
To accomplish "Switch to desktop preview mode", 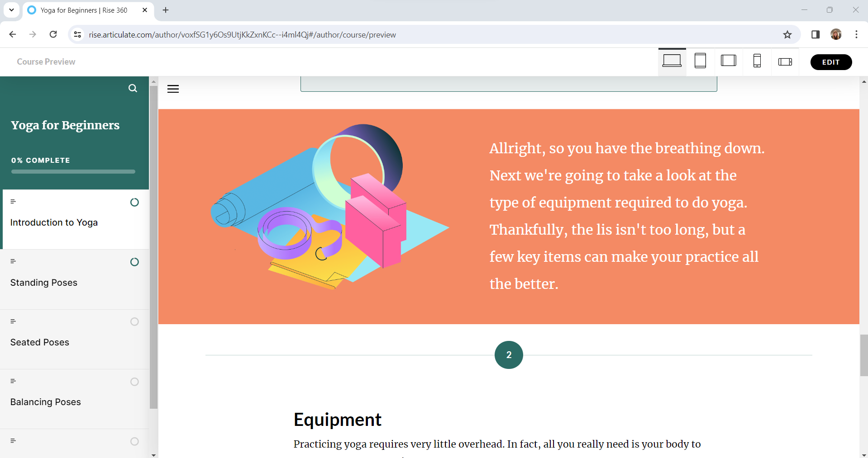I will [x=672, y=61].
